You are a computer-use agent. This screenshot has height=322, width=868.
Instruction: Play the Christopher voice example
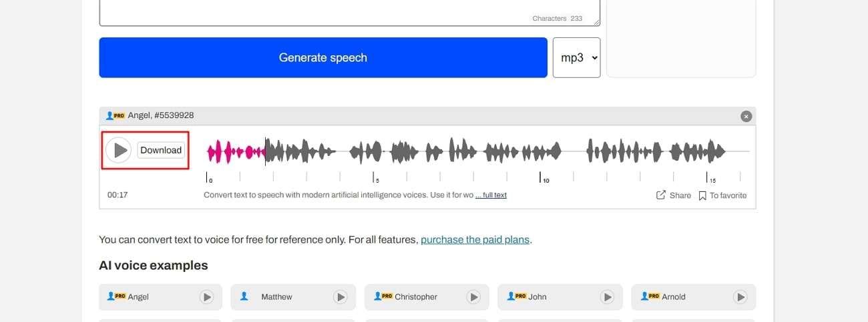coord(473,297)
